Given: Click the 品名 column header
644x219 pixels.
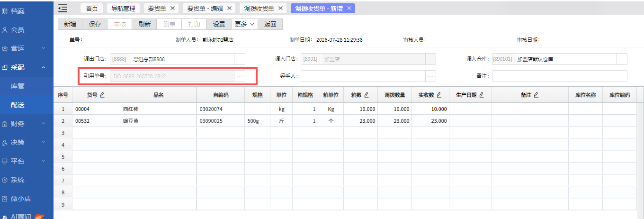Looking at the screenshot, I should coord(159,95).
